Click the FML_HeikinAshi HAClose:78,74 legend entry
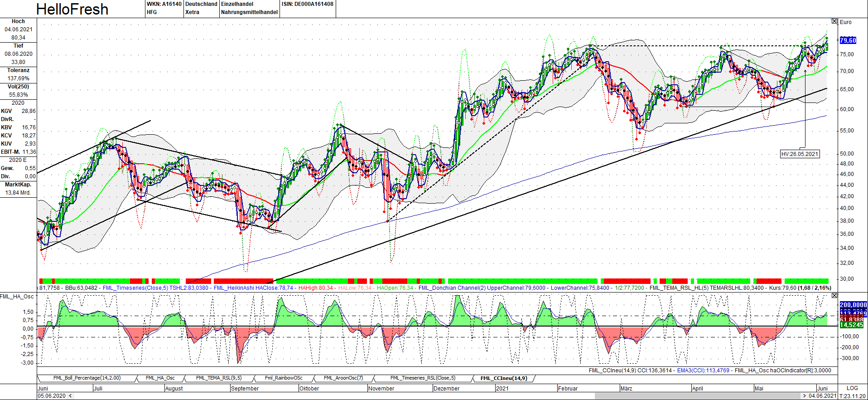 [x=254, y=288]
